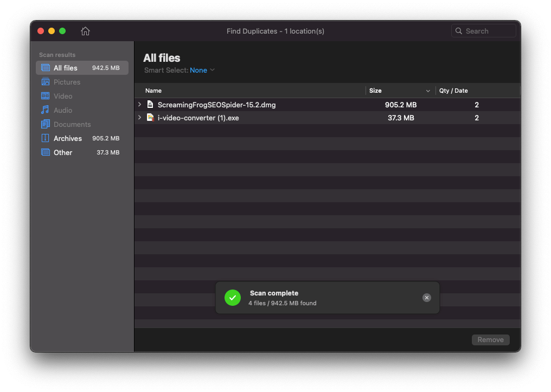Select i-video-converter (1).exe file name

pyautogui.click(x=198, y=118)
